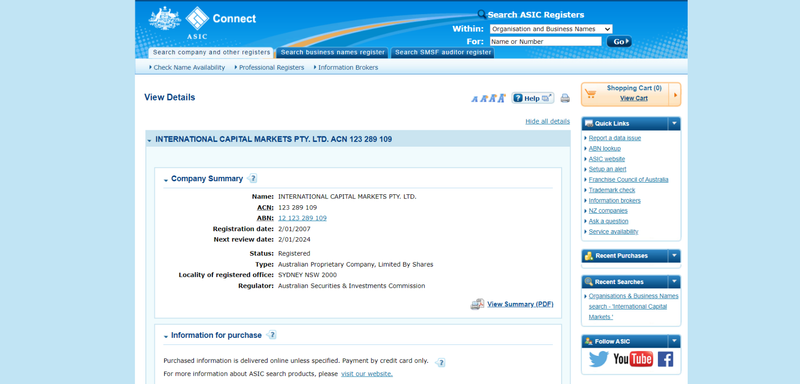
Task: Open ASIC website quick link
Action: tap(607, 159)
